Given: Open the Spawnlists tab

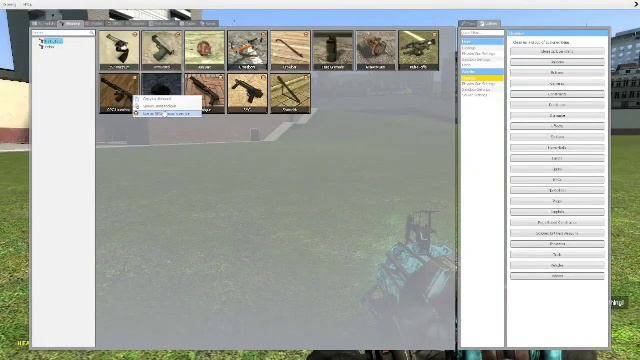Looking at the screenshot, I should click(44, 24).
